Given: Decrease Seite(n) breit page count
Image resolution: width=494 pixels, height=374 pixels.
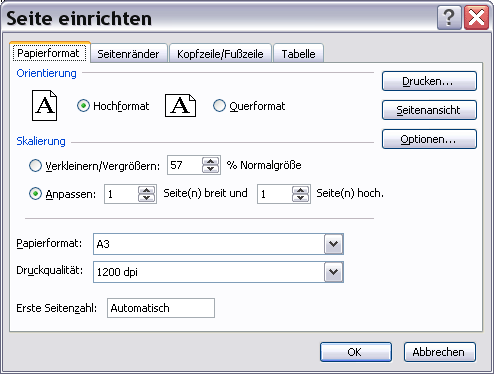Looking at the screenshot, I should pos(147,198).
